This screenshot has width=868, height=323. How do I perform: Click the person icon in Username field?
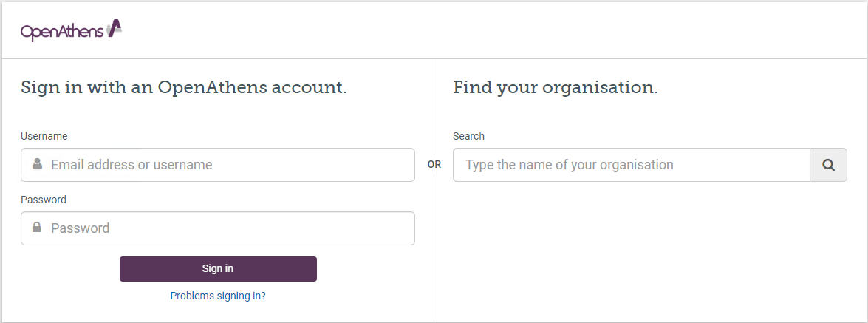pos(37,164)
